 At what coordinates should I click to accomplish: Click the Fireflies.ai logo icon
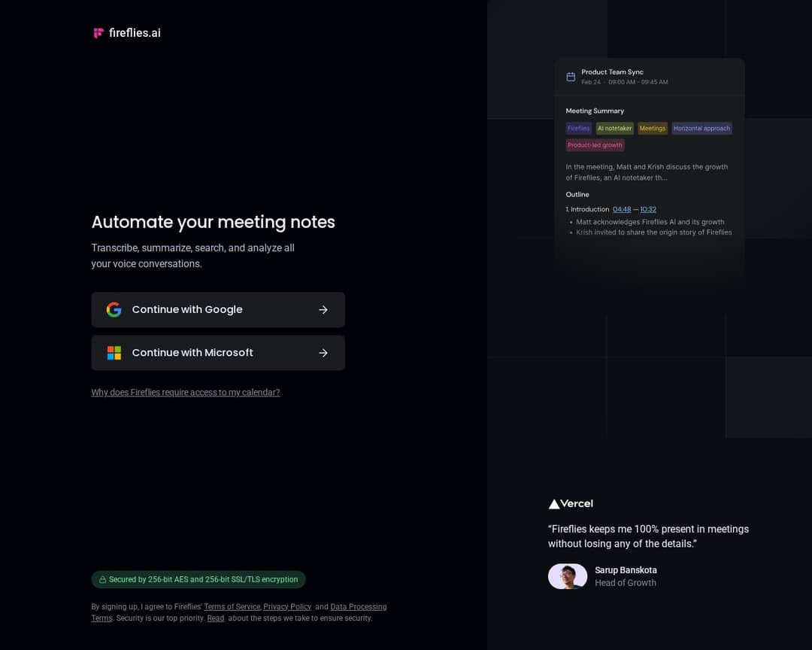tap(98, 33)
